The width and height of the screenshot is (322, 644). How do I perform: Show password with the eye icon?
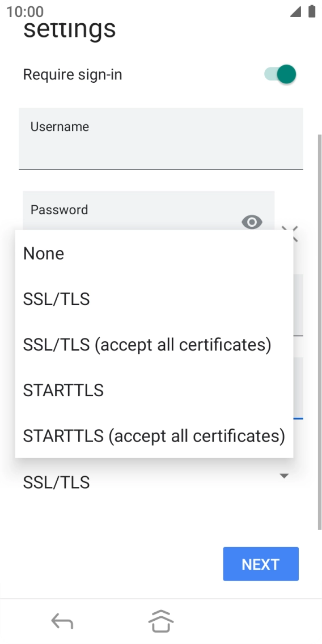tap(252, 222)
